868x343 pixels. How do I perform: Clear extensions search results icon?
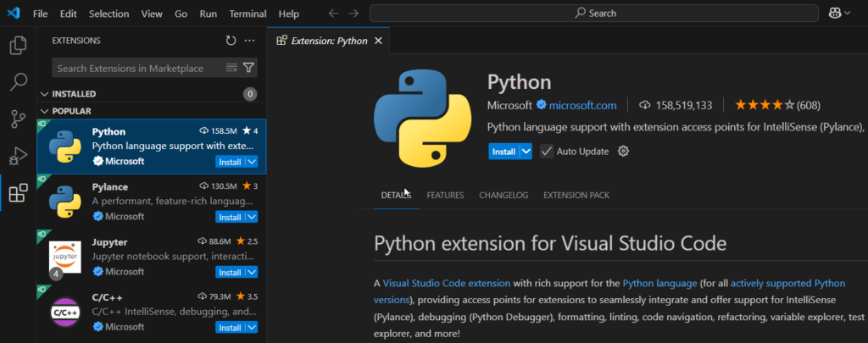[x=231, y=68]
